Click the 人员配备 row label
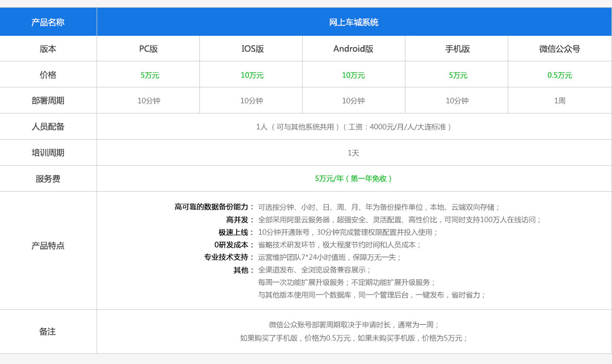Viewport: 612px width, 364px height. point(48,127)
